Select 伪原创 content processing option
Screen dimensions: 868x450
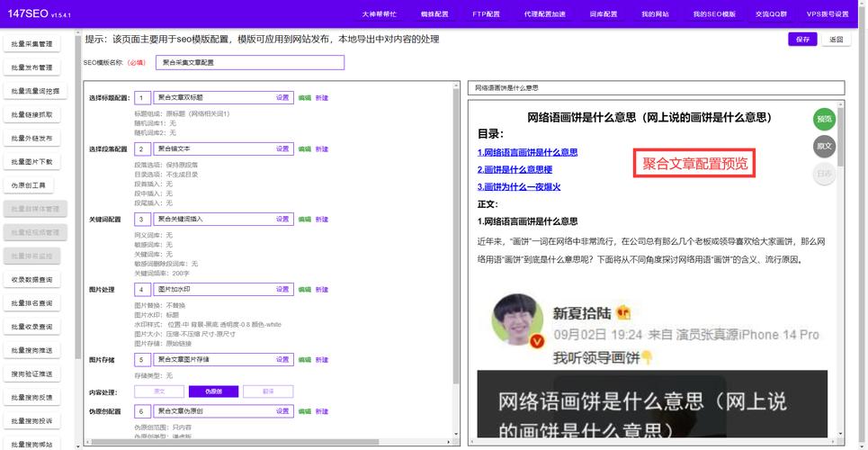[214, 391]
